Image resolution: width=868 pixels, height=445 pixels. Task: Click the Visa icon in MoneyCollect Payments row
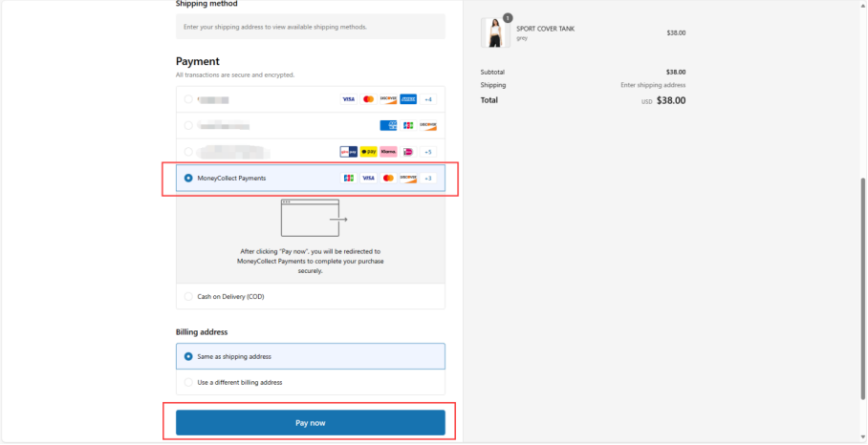click(368, 178)
